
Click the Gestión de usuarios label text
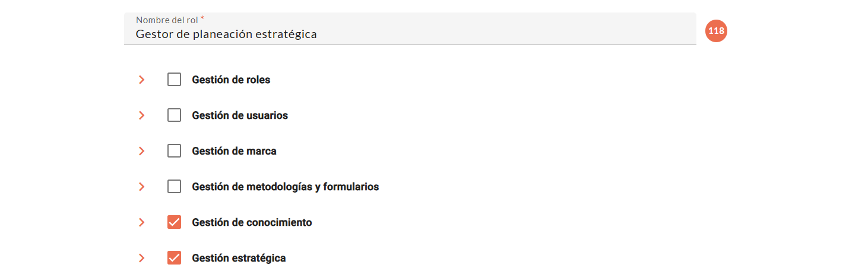pos(240,115)
